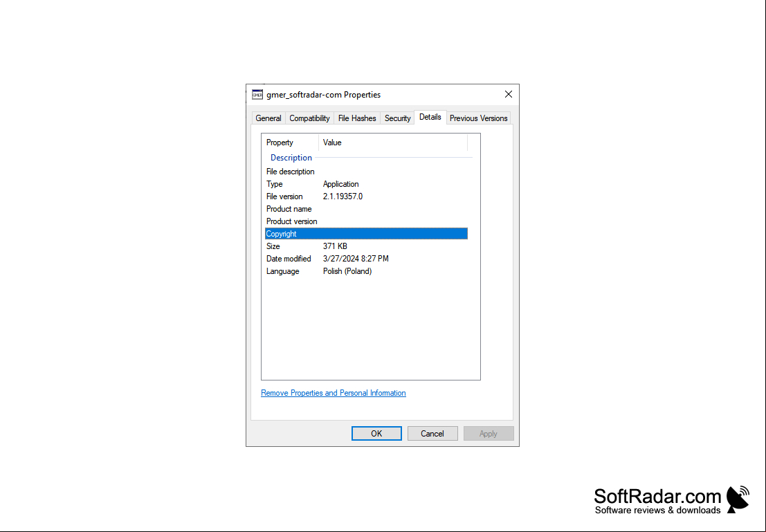Select the Details tab
The image size is (766, 532).
[430, 117]
